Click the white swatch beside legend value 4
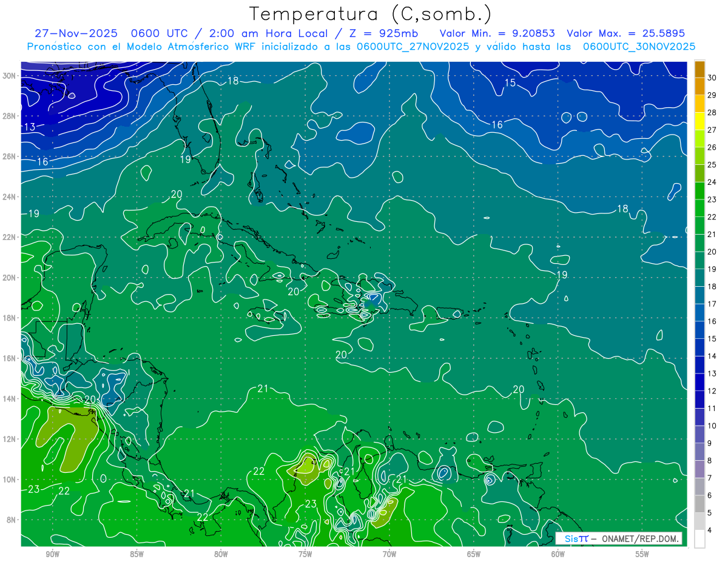728x562 pixels. coord(699,539)
